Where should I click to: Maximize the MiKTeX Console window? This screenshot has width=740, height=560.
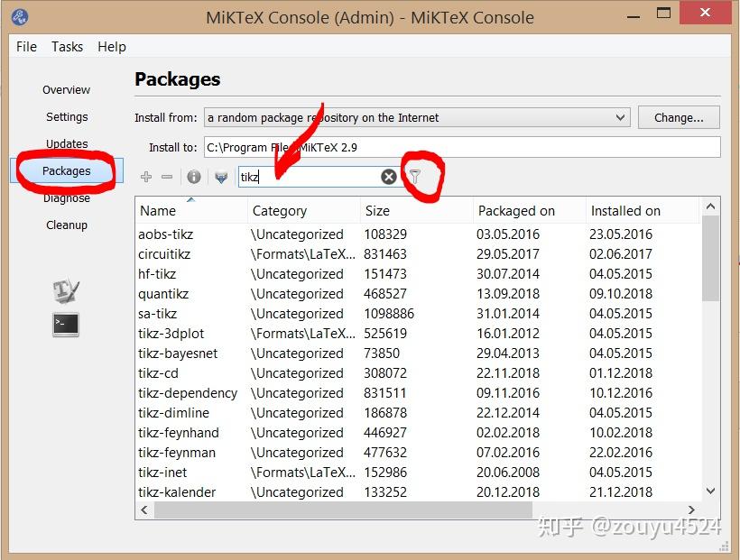pyautogui.click(x=663, y=14)
